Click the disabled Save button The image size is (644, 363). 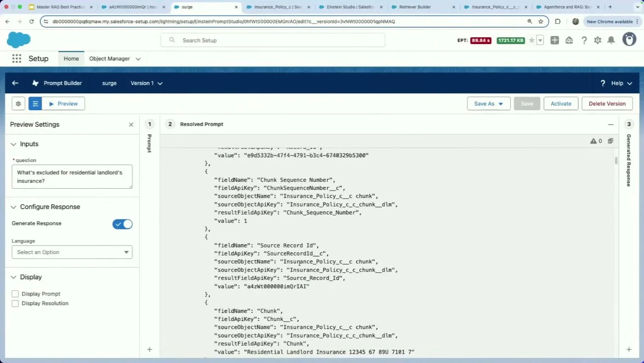point(527,103)
